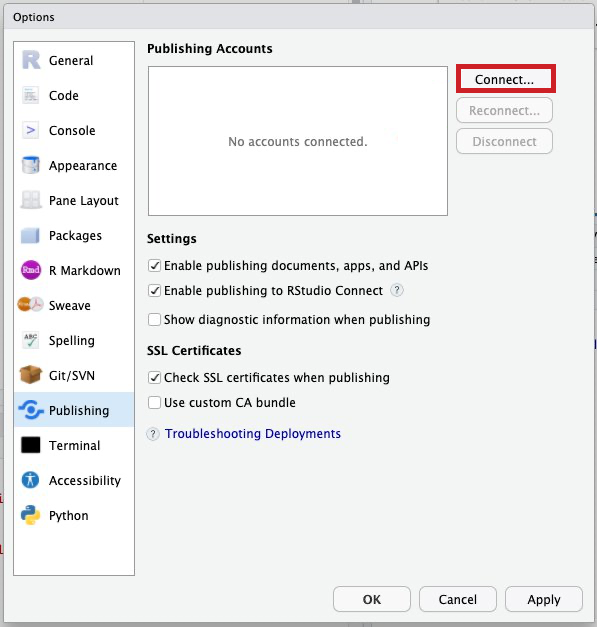Open Console options via prompt icon
The width and height of the screenshot is (597, 627).
pos(31,130)
